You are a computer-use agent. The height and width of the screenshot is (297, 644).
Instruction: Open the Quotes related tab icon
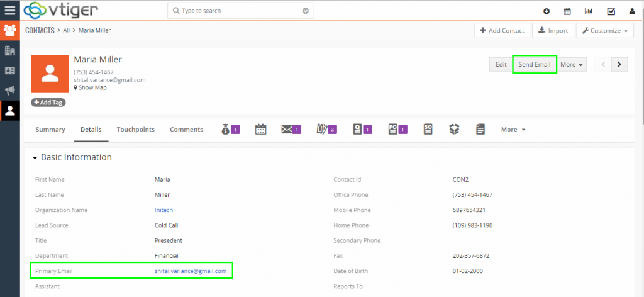pos(362,130)
